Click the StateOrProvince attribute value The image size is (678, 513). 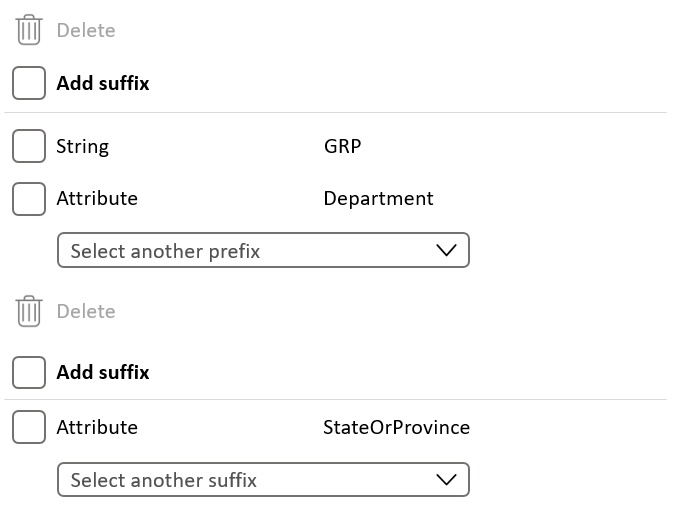point(397,427)
